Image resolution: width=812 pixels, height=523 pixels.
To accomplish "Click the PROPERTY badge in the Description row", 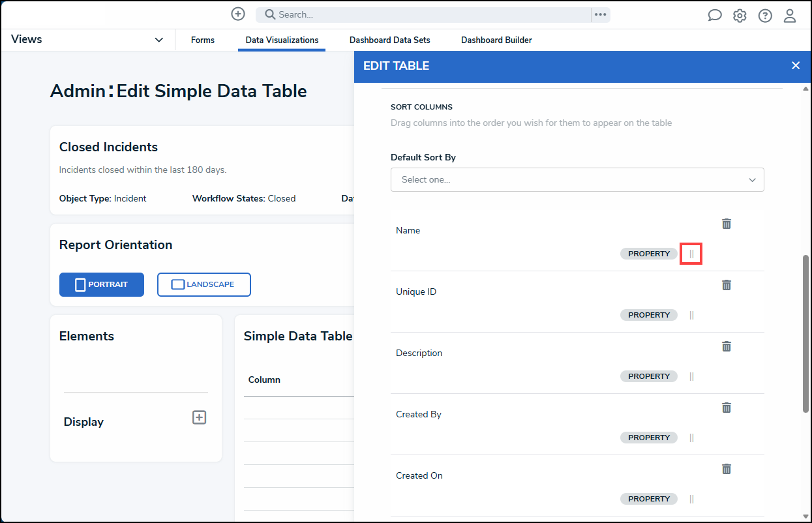I will [649, 376].
